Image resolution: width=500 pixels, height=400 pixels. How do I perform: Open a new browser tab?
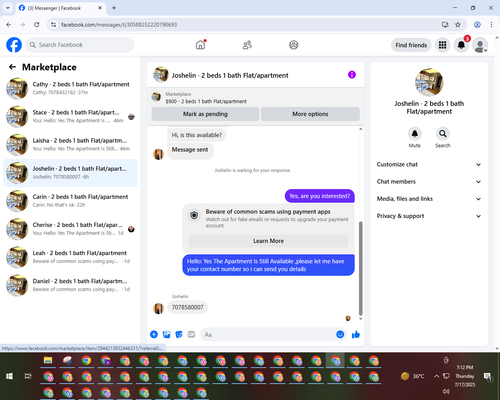[x=114, y=8]
